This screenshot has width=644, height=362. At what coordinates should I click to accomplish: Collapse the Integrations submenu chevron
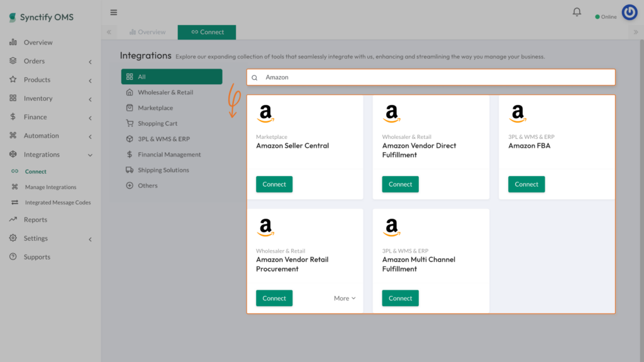(91, 155)
